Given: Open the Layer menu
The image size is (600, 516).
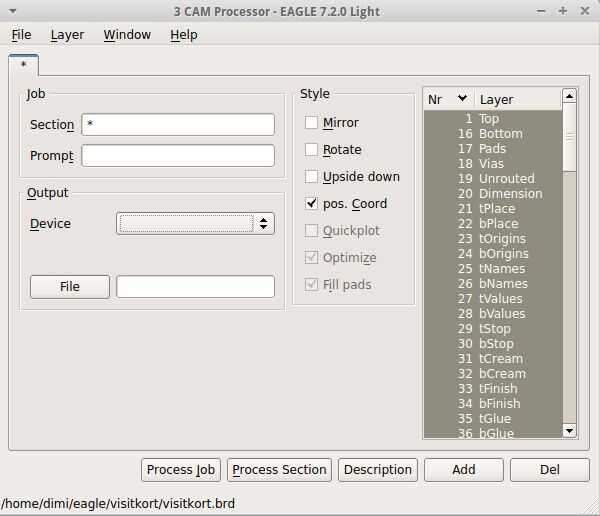Looking at the screenshot, I should pyautogui.click(x=67, y=35).
